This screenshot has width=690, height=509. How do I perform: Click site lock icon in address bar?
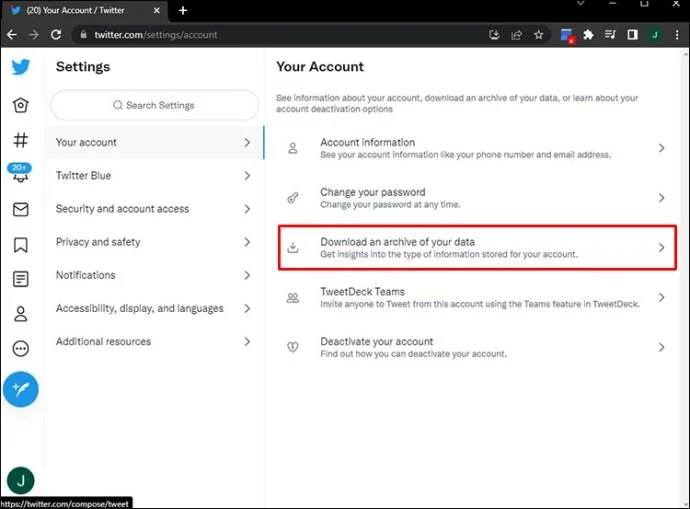[83, 35]
